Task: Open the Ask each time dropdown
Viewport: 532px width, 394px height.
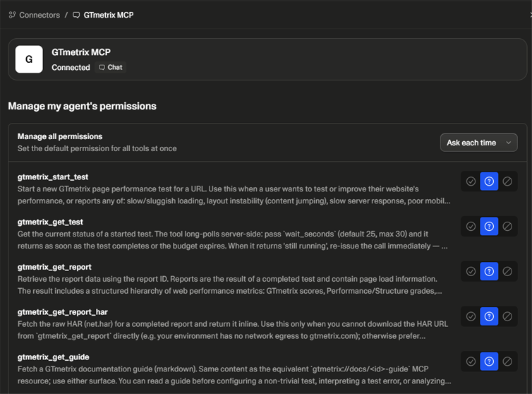Action: (479, 143)
